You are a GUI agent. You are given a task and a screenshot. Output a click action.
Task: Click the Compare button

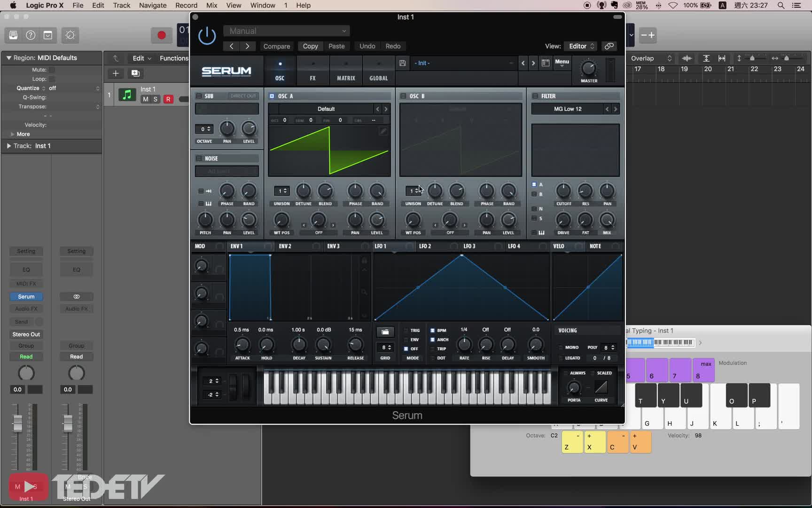click(276, 46)
